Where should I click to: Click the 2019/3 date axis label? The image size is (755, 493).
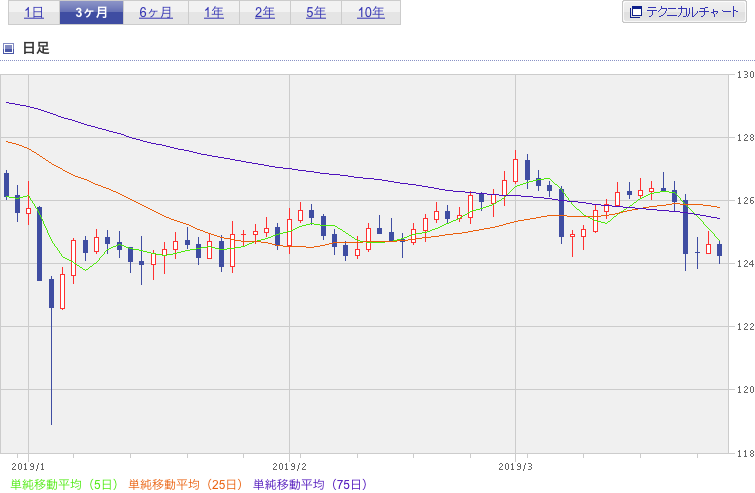(515, 467)
